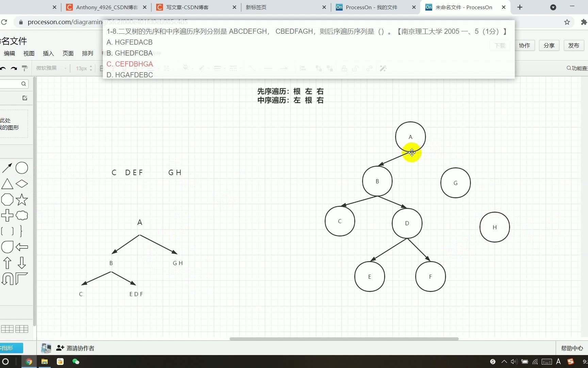Pick the right curly brace shape
Screen dimensions: 588x368
21,231
